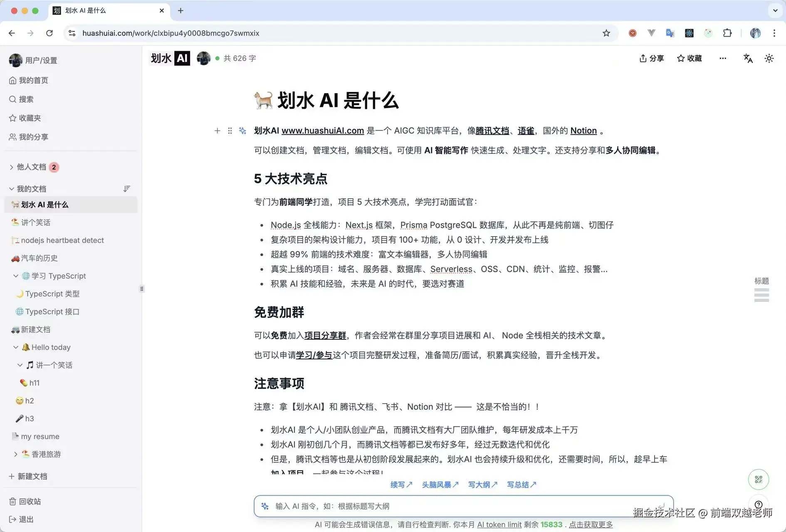Toggle 收藏 to favorite this document
This screenshot has height=532, width=786.
click(x=689, y=58)
